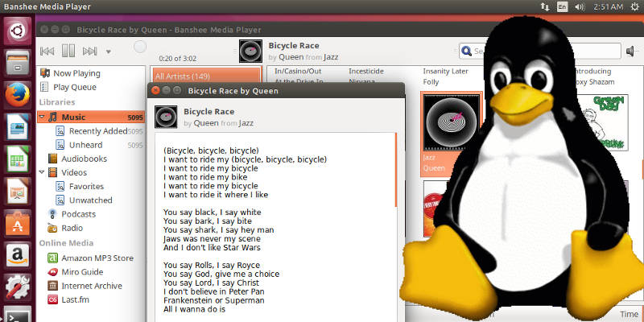
Task: Click 'You say Rolls, I say Royce' lyric
Action: (x=212, y=266)
